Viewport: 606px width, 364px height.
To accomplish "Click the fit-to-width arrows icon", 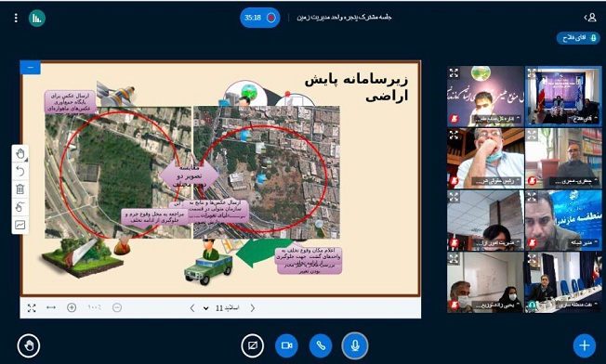I will [51, 307].
